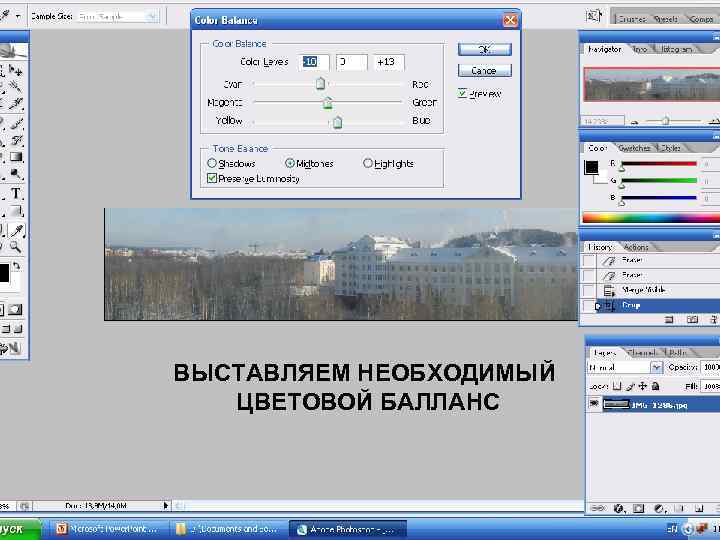Select the Eyedropper tool in toolbox

click(x=17, y=230)
